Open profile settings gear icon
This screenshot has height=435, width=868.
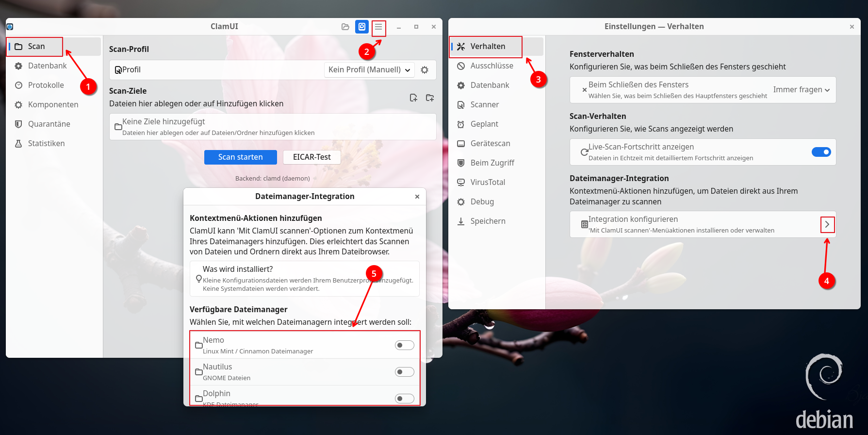coord(425,70)
